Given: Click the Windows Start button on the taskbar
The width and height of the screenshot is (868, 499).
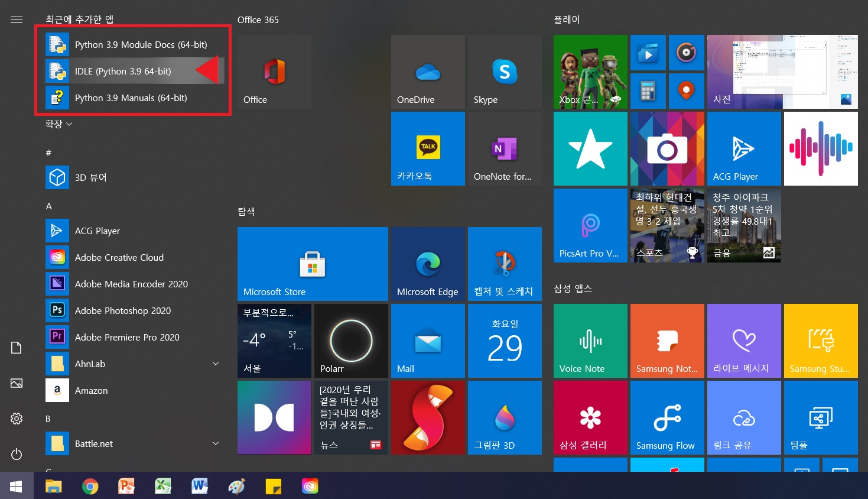Looking at the screenshot, I should (x=17, y=486).
